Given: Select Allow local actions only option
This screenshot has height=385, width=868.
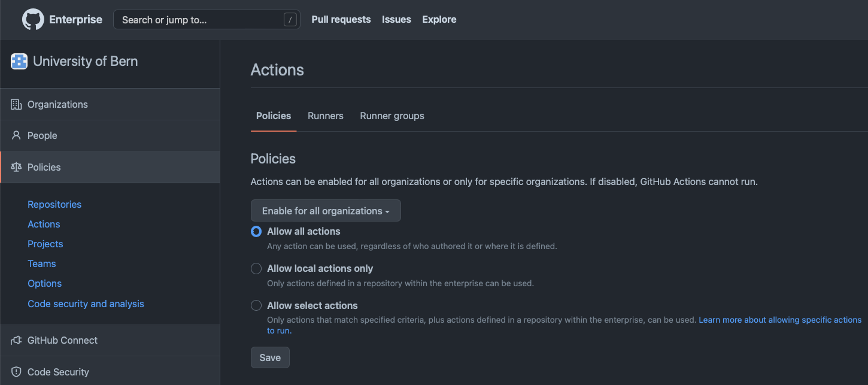Looking at the screenshot, I should point(256,269).
